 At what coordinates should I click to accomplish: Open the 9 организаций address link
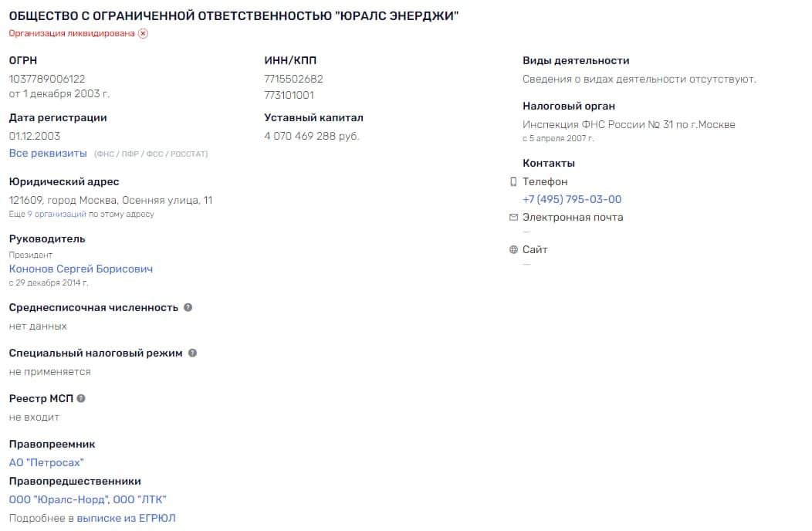[56, 214]
